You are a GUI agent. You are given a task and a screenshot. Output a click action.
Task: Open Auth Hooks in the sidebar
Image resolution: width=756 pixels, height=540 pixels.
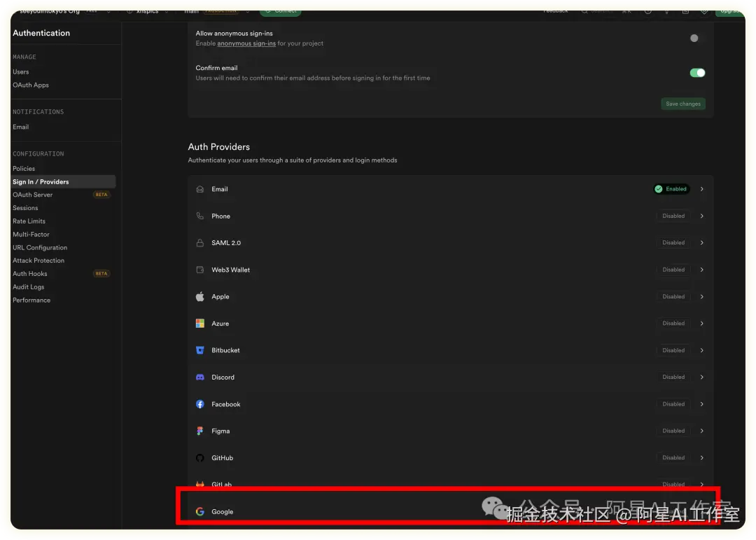pos(30,274)
